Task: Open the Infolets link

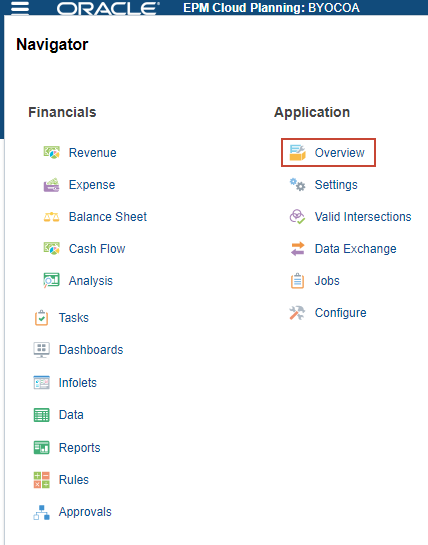Action: pos(78,383)
